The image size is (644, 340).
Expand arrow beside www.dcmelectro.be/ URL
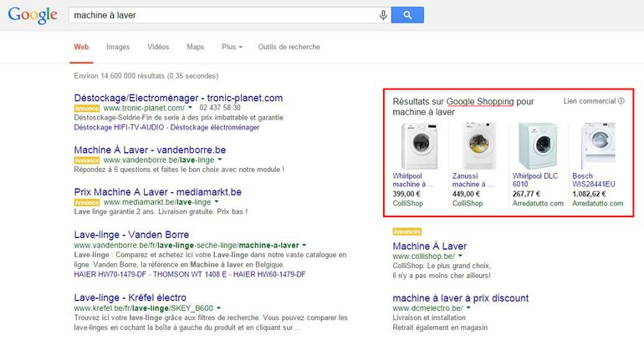(x=468, y=308)
